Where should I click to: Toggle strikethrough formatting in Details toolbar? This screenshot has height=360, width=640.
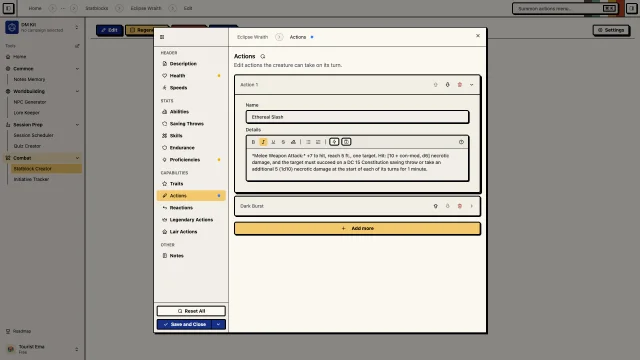(x=283, y=142)
